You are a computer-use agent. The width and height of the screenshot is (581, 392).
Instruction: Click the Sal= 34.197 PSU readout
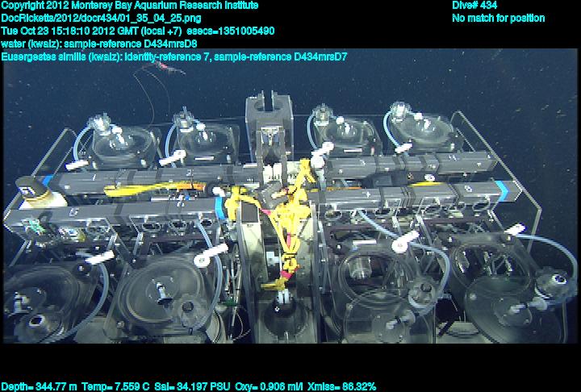click(193, 387)
